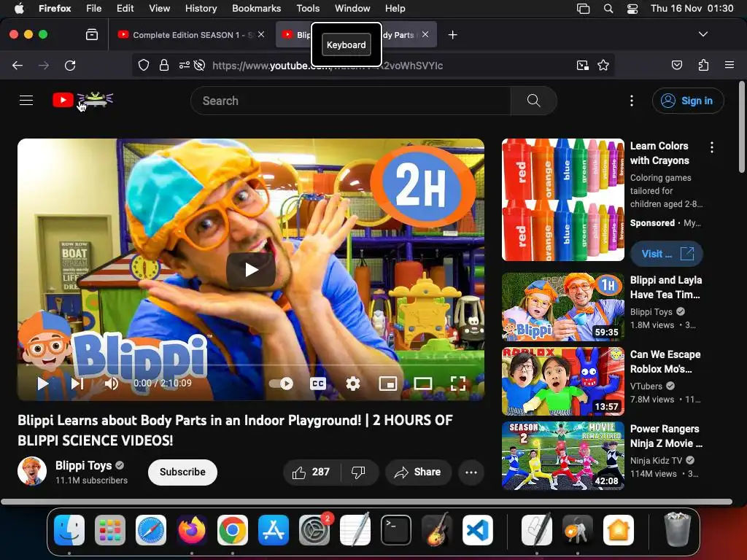The height and width of the screenshot is (560, 747).
Task: Open site permissions icon in address bar
Action: pyautogui.click(x=185, y=65)
